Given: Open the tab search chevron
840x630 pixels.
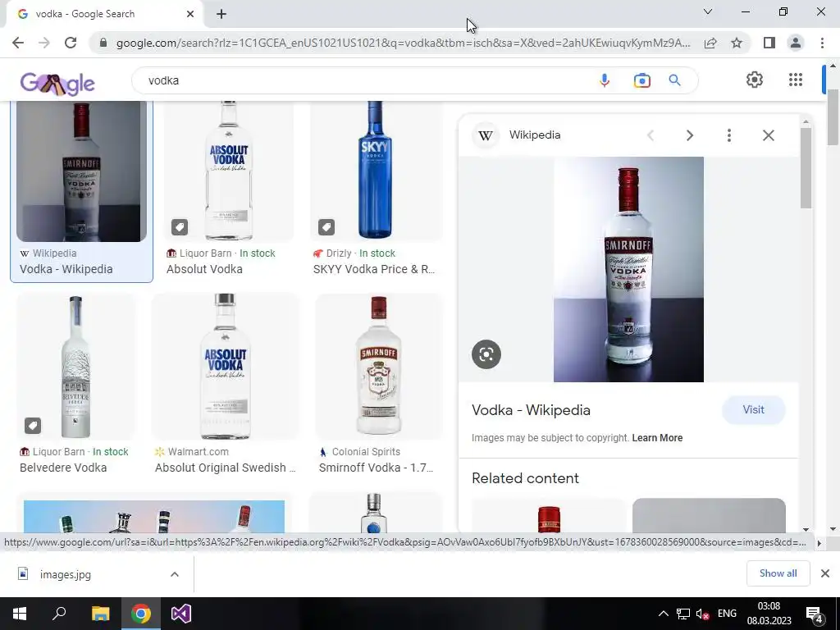Looking at the screenshot, I should [708, 11].
